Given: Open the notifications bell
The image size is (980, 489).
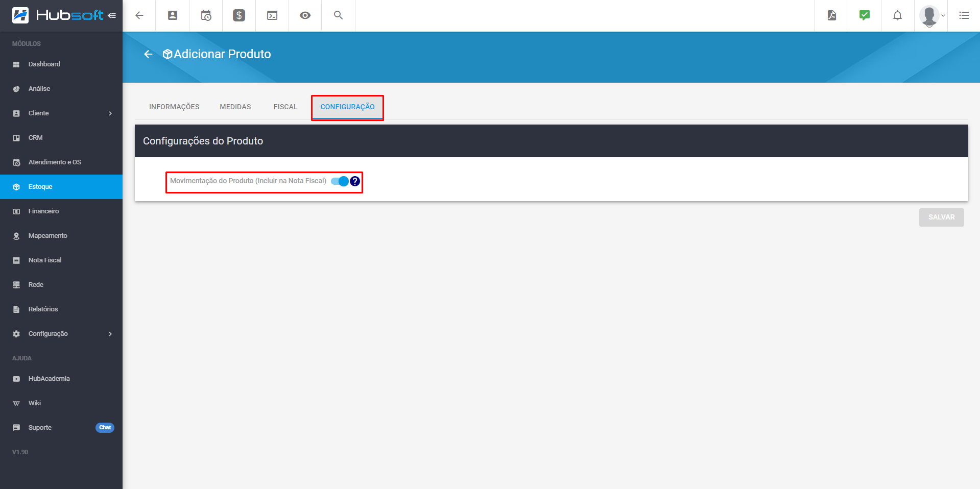Looking at the screenshot, I should [x=897, y=15].
